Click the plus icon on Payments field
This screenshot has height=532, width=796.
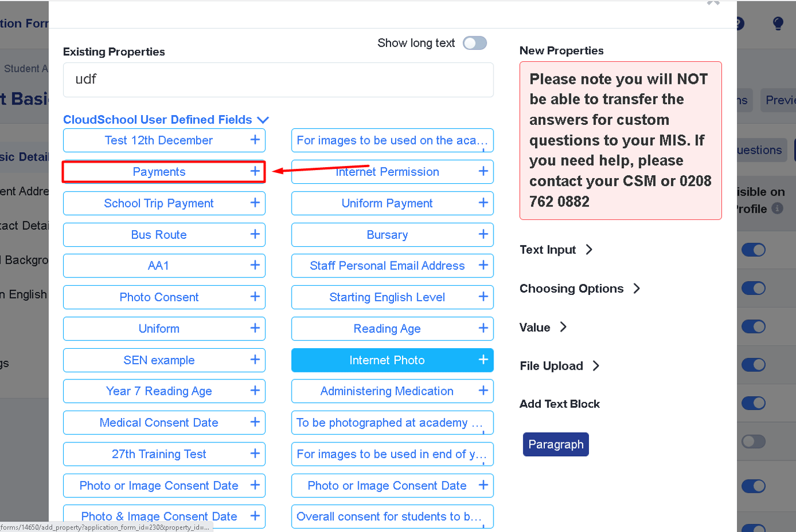pyautogui.click(x=255, y=172)
